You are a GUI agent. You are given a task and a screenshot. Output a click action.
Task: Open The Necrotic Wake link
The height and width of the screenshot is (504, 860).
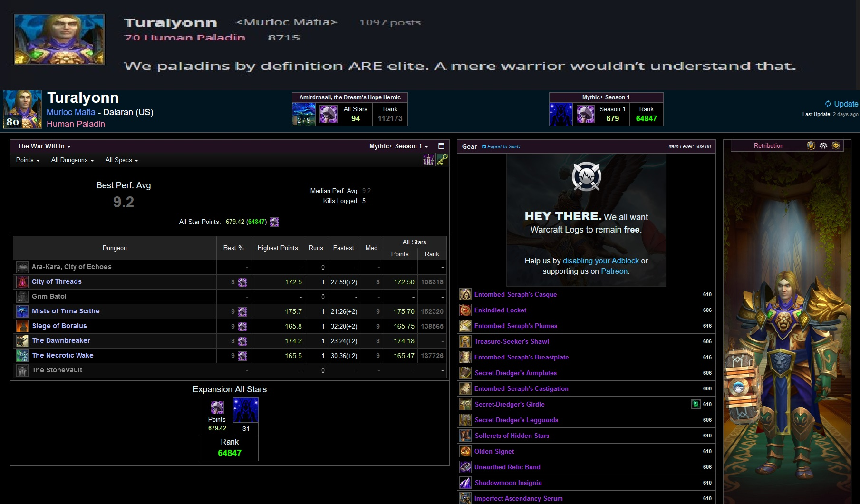tap(63, 355)
